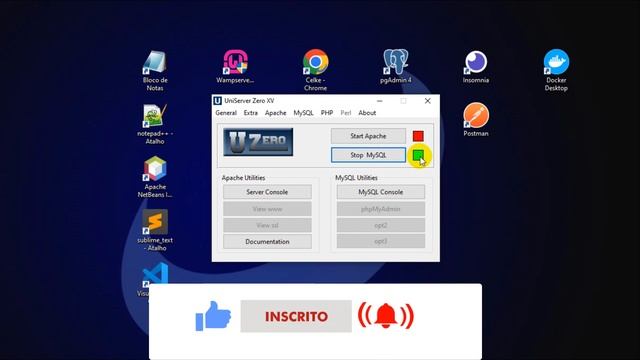Open the Insomnia desktop icon
640x360 pixels.
click(x=476, y=67)
